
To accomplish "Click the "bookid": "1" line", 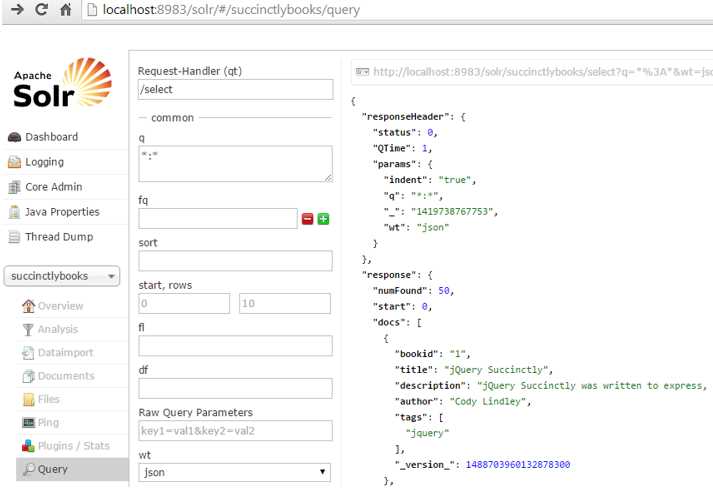I will coord(432,354).
